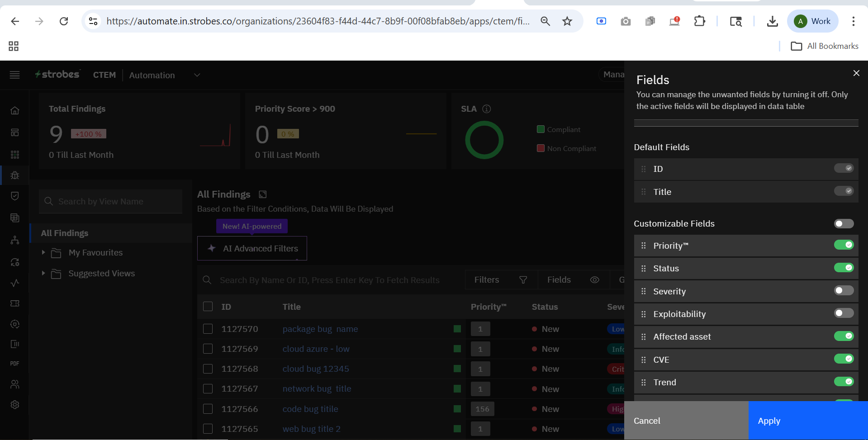
Task: Expand the My Favourites folder
Action: tap(43, 252)
